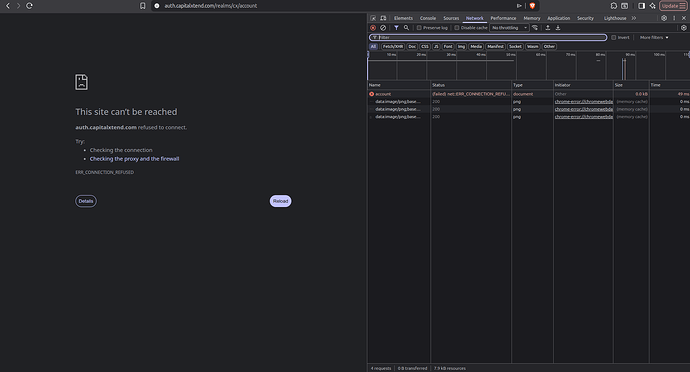This screenshot has width=690, height=372.
Task: Filter requests by Manifest type
Action: pos(495,46)
